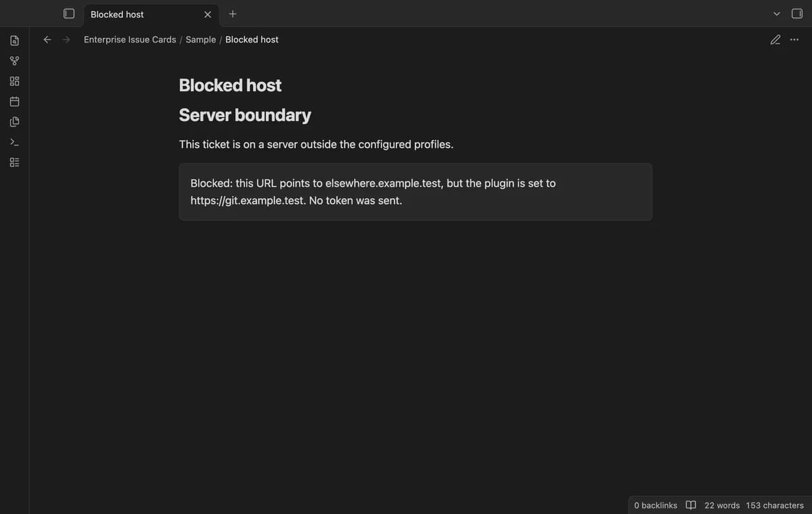
Task: Create a new canvas from the ribbon
Action: [x=14, y=81]
